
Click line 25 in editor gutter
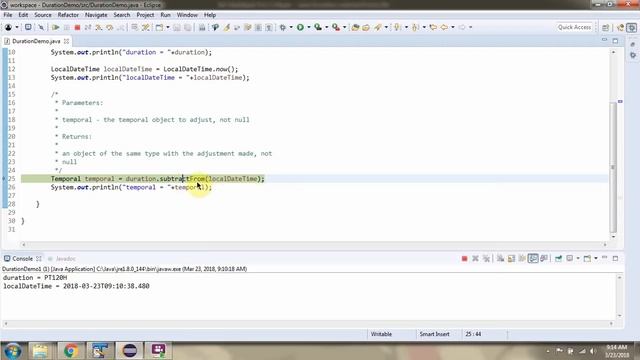(11, 179)
